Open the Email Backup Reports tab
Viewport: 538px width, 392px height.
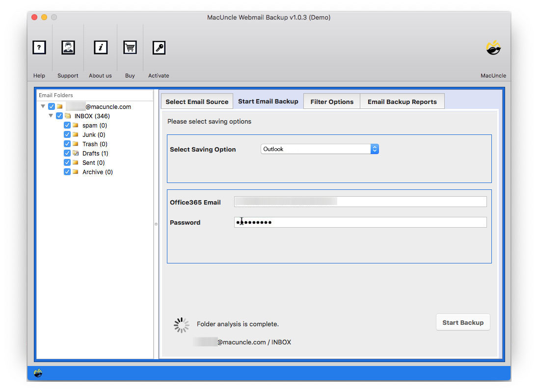pos(403,102)
